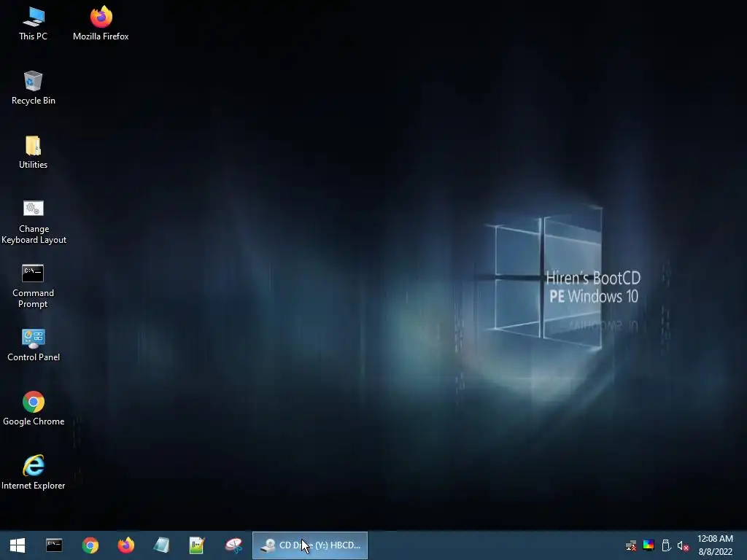Open Command Prompt desktop shortcut
747x560 pixels.
tap(33, 287)
